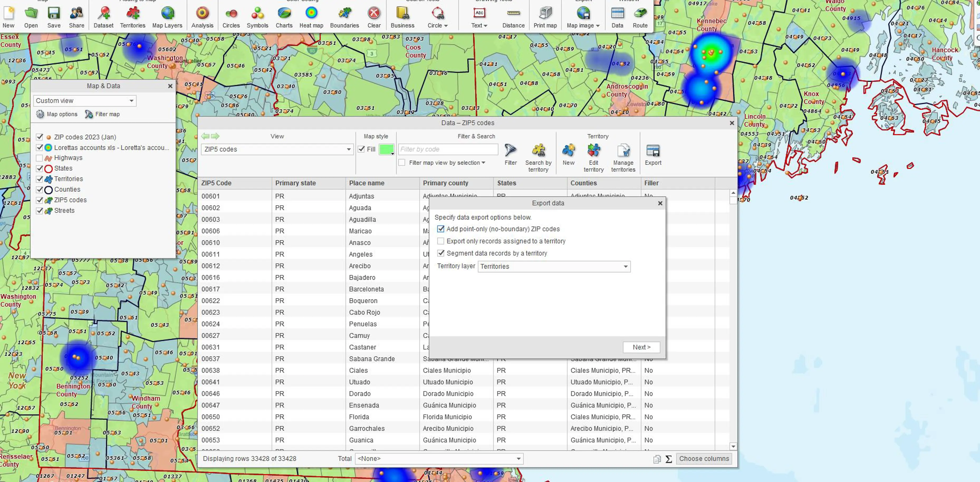
Task: Create New territory in Data window
Action: coord(568,150)
